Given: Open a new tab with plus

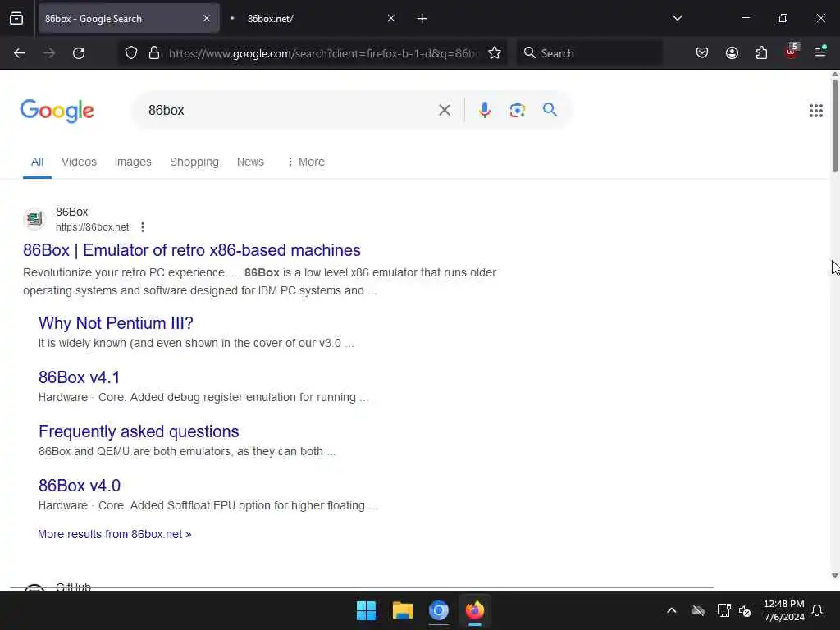Looking at the screenshot, I should [x=422, y=19].
